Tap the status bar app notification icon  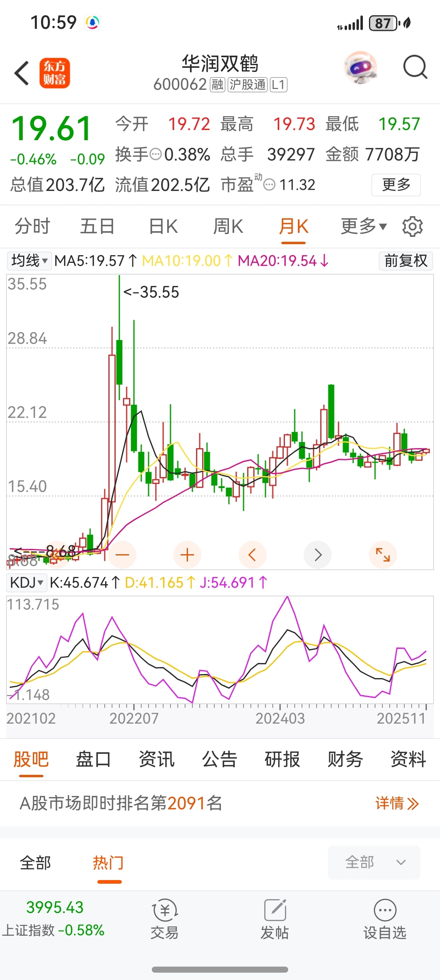click(x=93, y=22)
